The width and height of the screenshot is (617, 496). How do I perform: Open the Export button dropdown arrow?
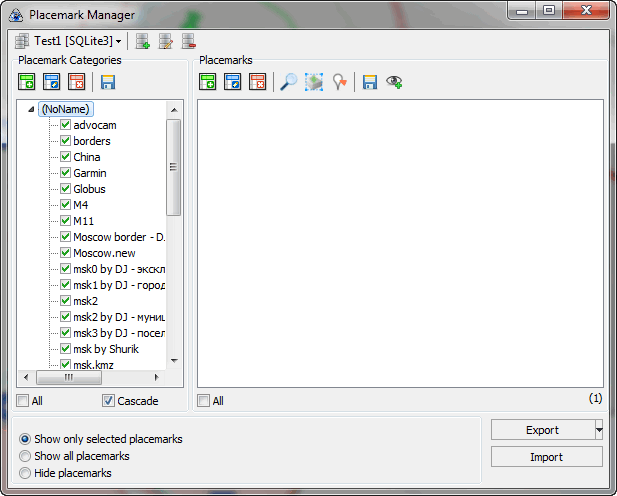point(598,430)
